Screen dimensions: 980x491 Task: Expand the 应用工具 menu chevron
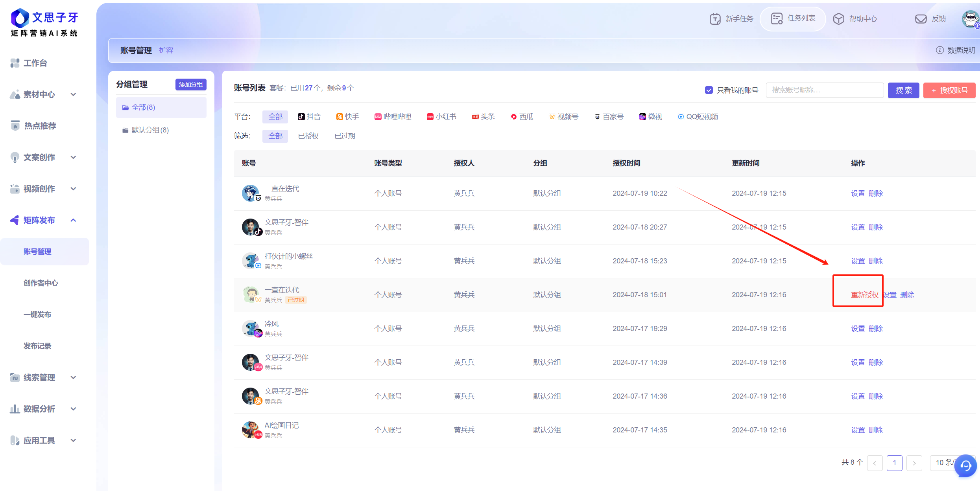pos(74,440)
